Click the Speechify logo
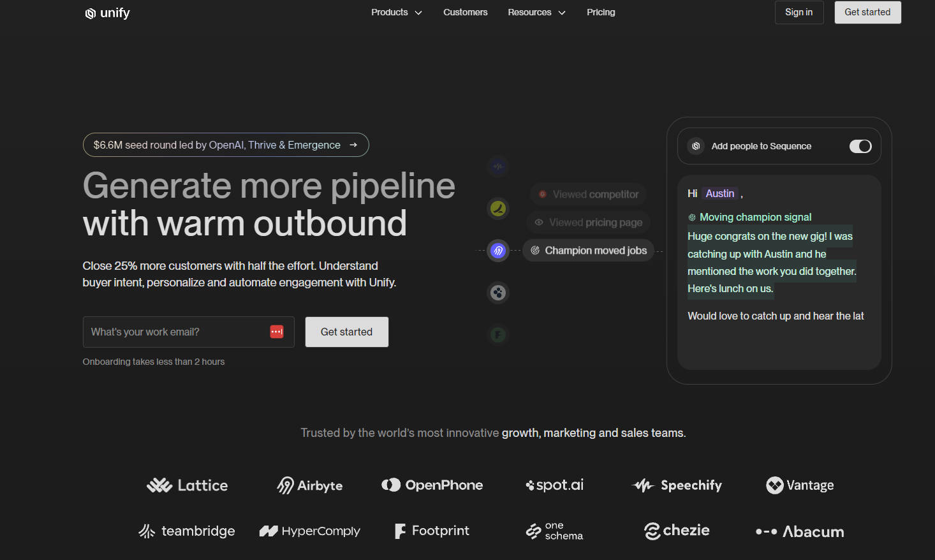935x560 pixels. click(x=677, y=485)
